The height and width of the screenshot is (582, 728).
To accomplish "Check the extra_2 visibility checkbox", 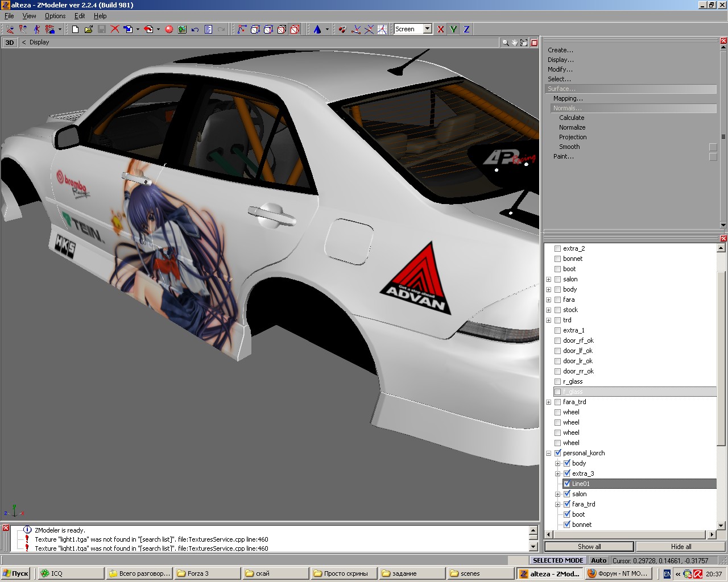I will pos(557,248).
